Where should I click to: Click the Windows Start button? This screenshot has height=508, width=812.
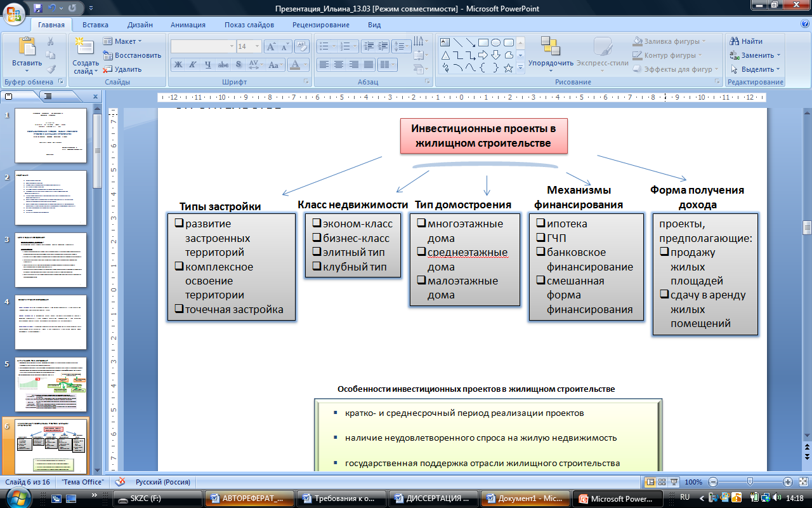(x=17, y=498)
